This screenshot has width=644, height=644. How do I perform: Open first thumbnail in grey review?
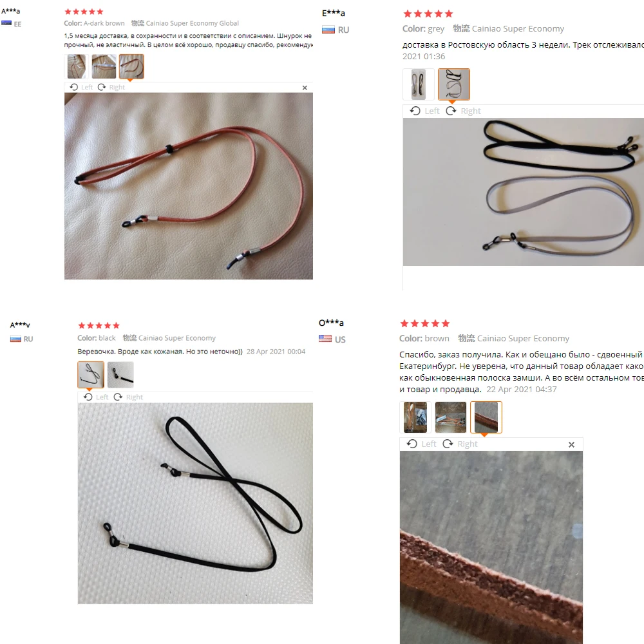click(419, 84)
